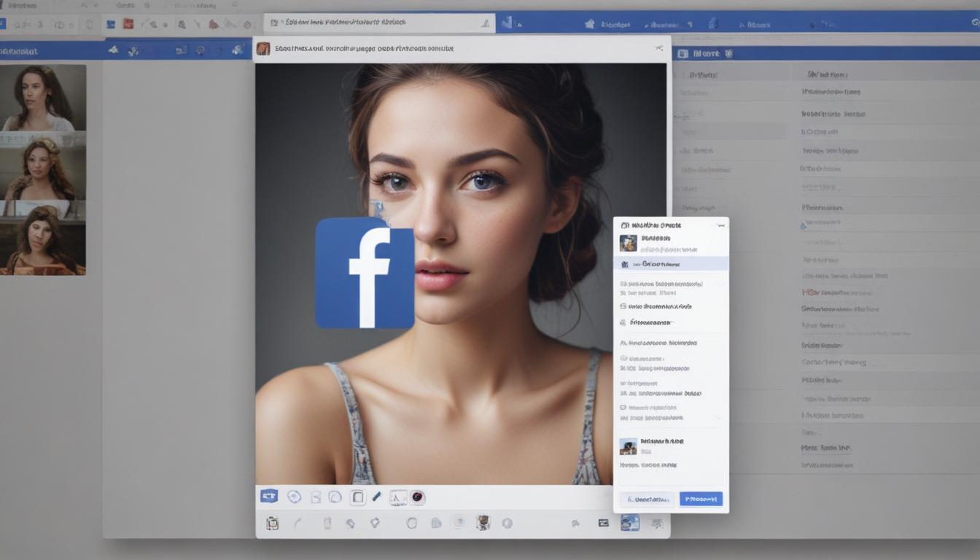980x560 pixels.
Task: Open the top profile avatar in popup panel
Action: [x=628, y=243]
